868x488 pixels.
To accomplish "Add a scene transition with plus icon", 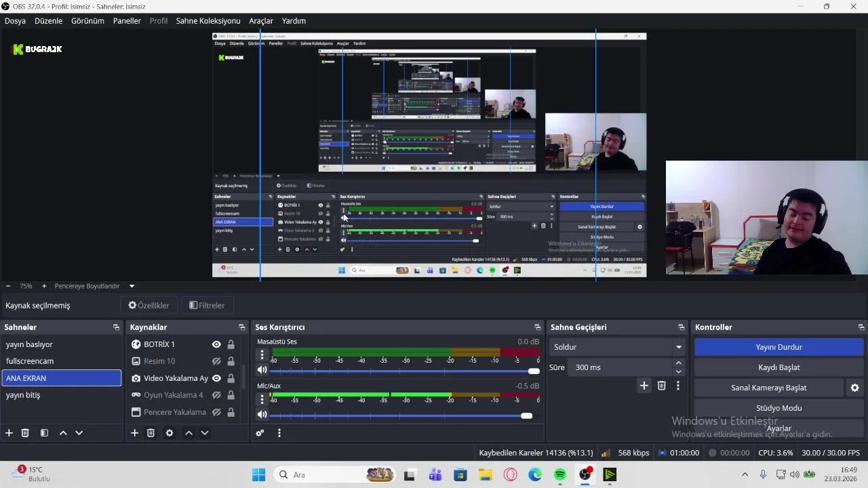I will 644,386.
